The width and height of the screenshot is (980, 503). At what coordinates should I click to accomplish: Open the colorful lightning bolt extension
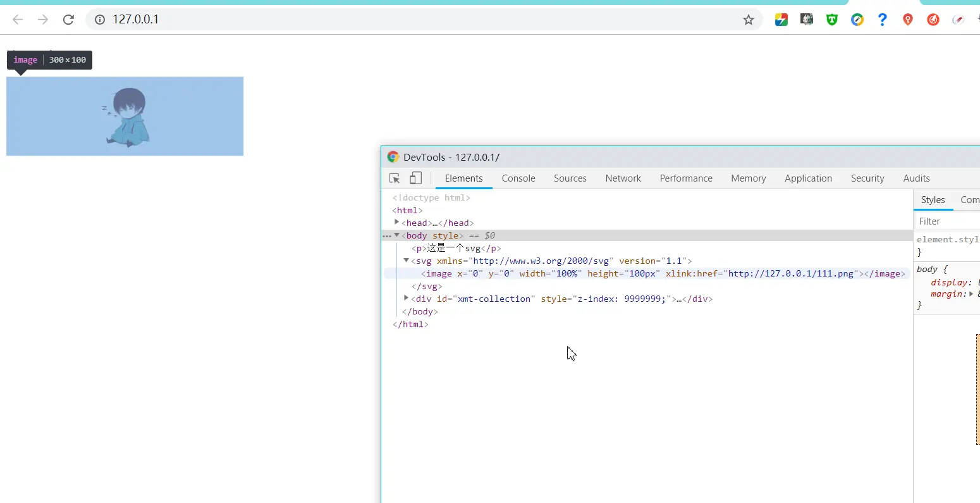click(781, 20)
